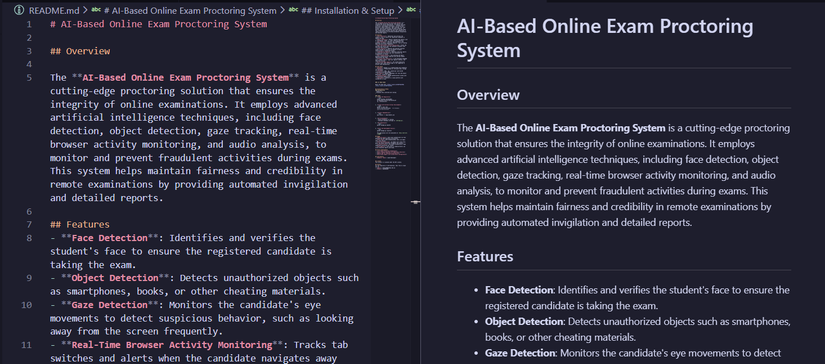Click the bold 'Face Detection' bullet in the preview
Image resolution: width=825 pixels, height=364 pixels.
[x=519, y=290]
